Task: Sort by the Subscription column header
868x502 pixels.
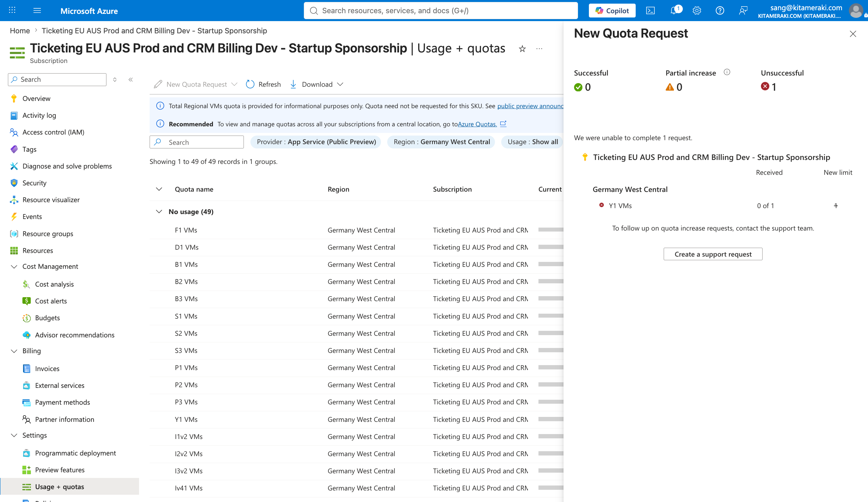Action: point(452,189)
